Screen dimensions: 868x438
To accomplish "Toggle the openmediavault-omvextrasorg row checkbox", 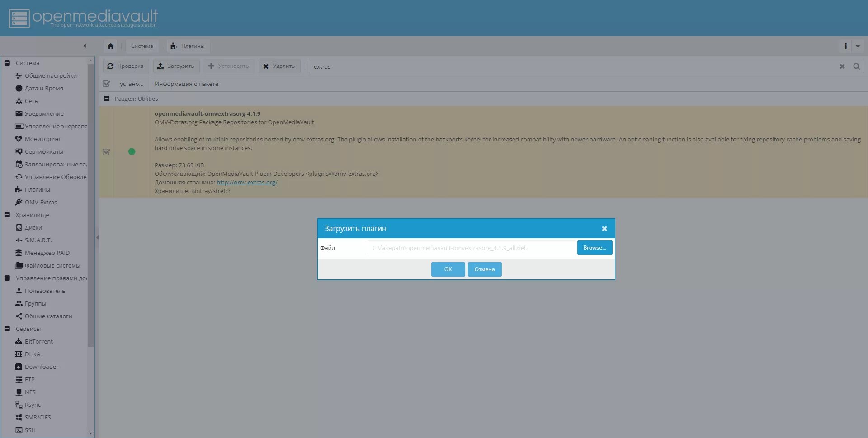I will click(x=106, y=152).
